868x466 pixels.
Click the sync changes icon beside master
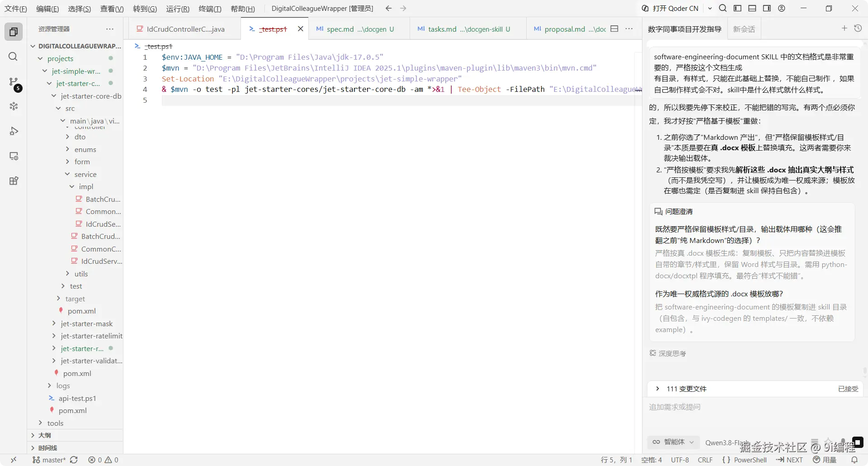[x=74, y=460]
